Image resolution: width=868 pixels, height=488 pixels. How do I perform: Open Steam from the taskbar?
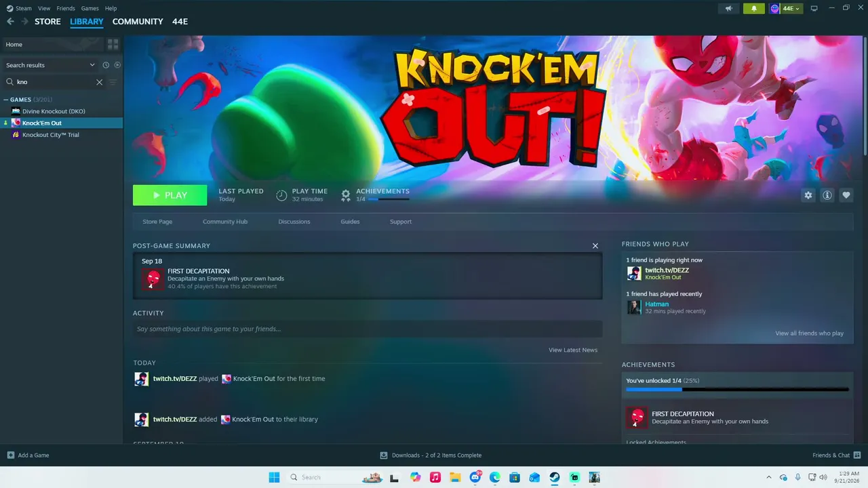point(555,477)
